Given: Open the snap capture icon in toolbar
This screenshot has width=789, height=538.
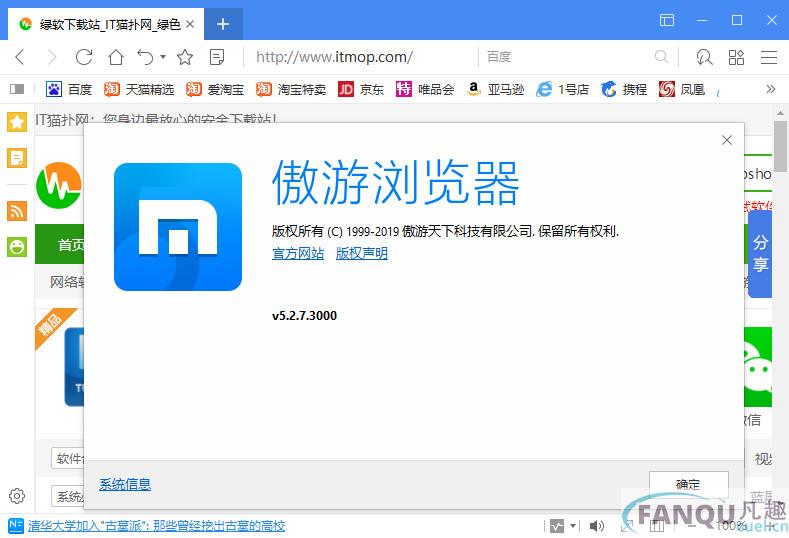Looking at the screenshot, I should coord(704,57).
